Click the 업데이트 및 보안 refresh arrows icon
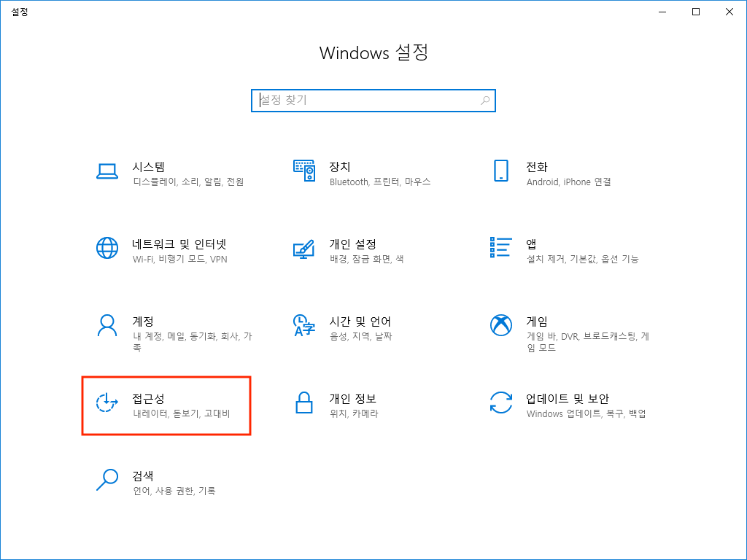The image size is (747, 560). pos(500,402)
